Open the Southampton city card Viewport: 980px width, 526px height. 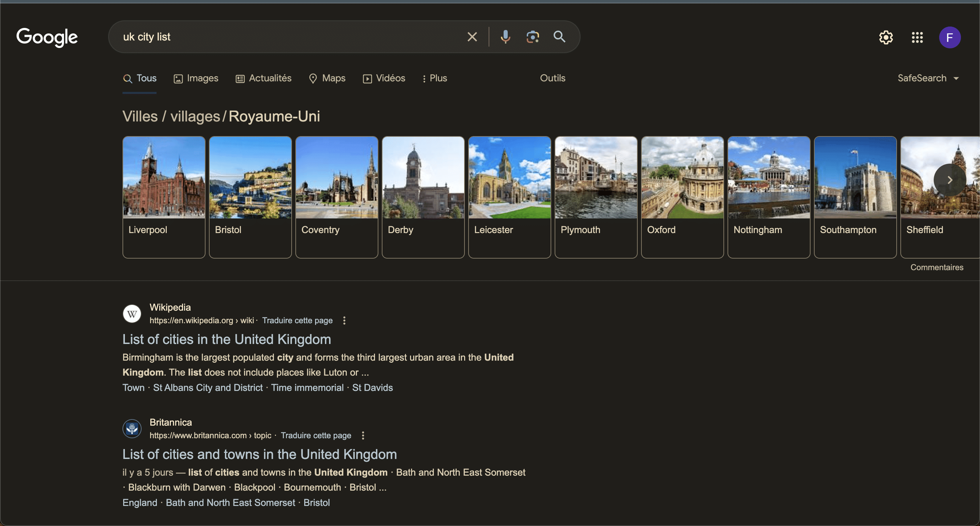pos(855,197)
